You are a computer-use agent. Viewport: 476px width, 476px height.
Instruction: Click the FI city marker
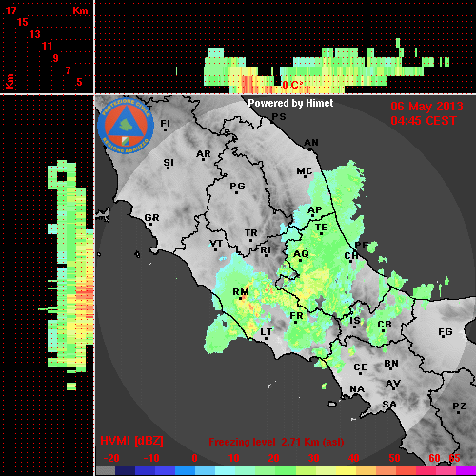tap(165, 125)
